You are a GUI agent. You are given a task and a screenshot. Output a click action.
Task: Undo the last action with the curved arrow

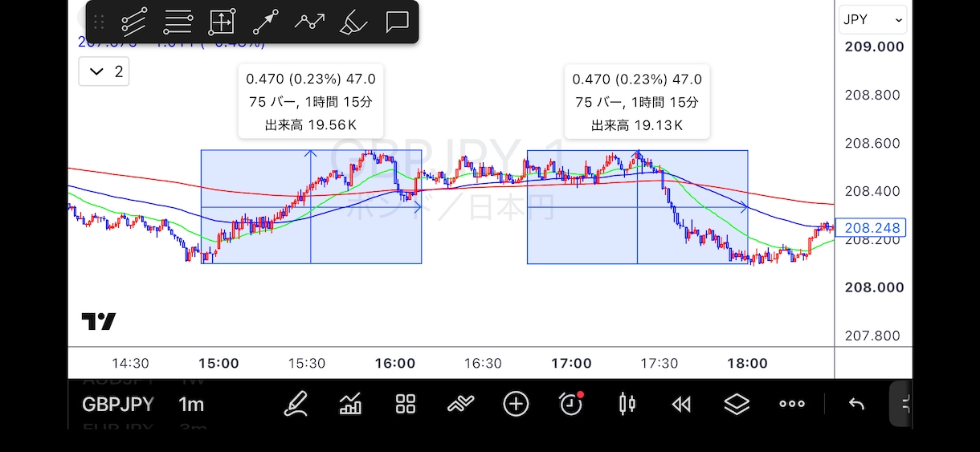coord(856,404)
